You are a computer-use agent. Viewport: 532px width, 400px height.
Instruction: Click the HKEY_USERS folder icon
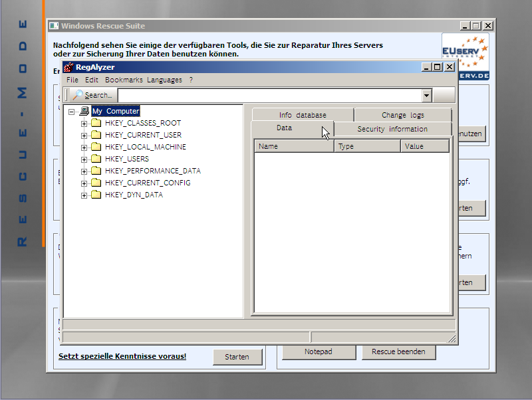point(96,159)
